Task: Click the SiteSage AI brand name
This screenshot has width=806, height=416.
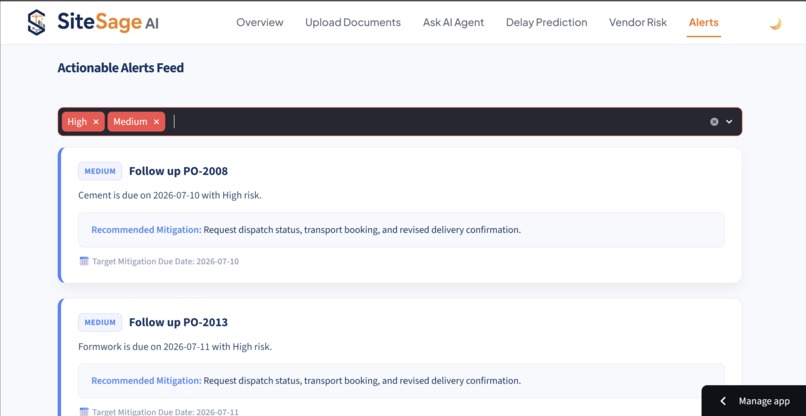Action: [x=108, y=22]
